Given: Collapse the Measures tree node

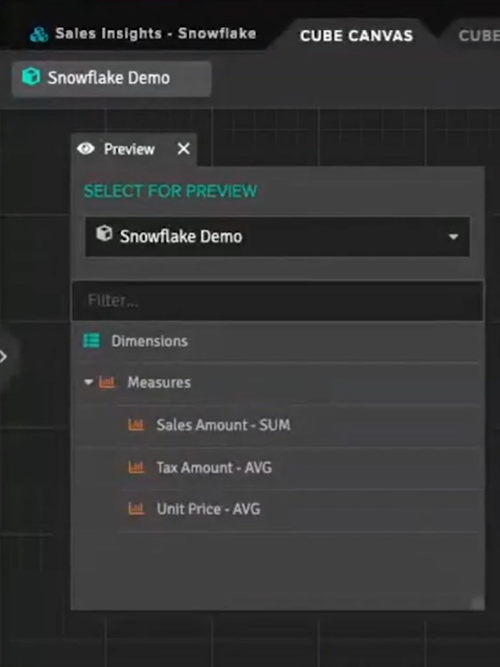Looking at the screenshot, I should point(89,382).
